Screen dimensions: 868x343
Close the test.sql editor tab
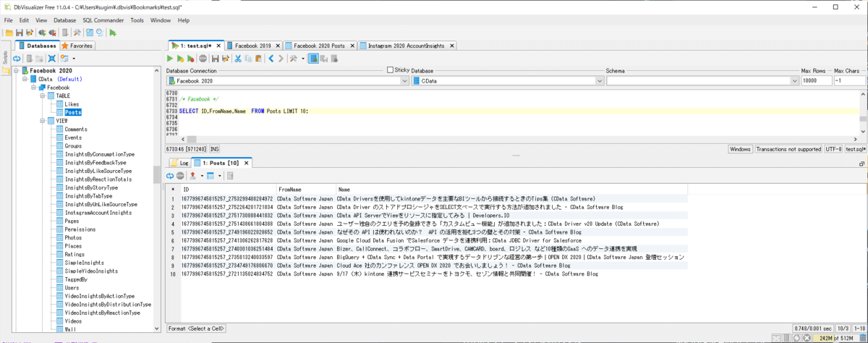(218, 45)
